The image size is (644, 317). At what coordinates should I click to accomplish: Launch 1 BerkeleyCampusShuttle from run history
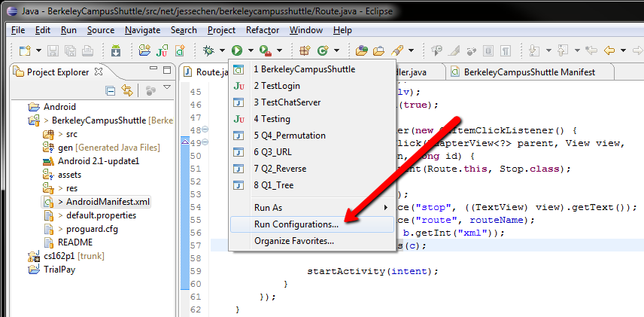304,69
